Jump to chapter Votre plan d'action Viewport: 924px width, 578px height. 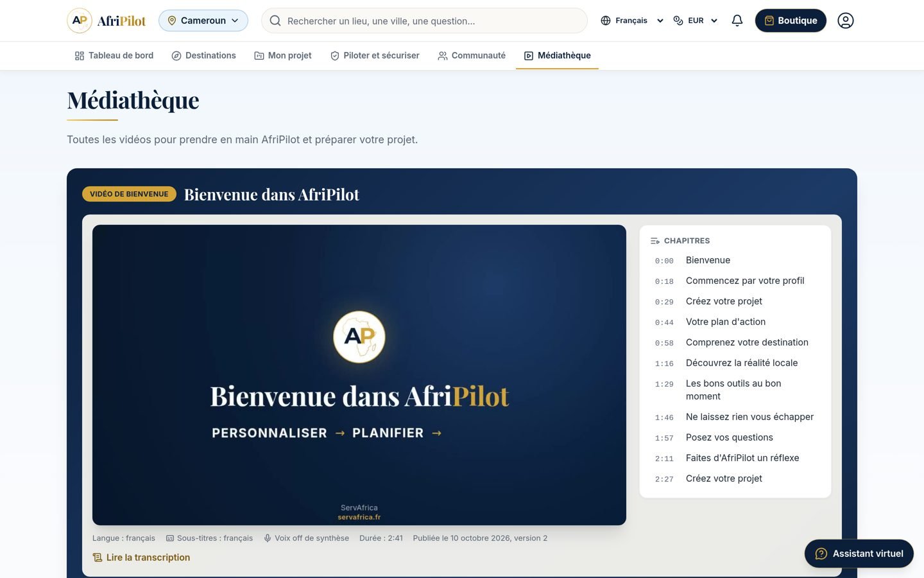click(x=735, y=322)
